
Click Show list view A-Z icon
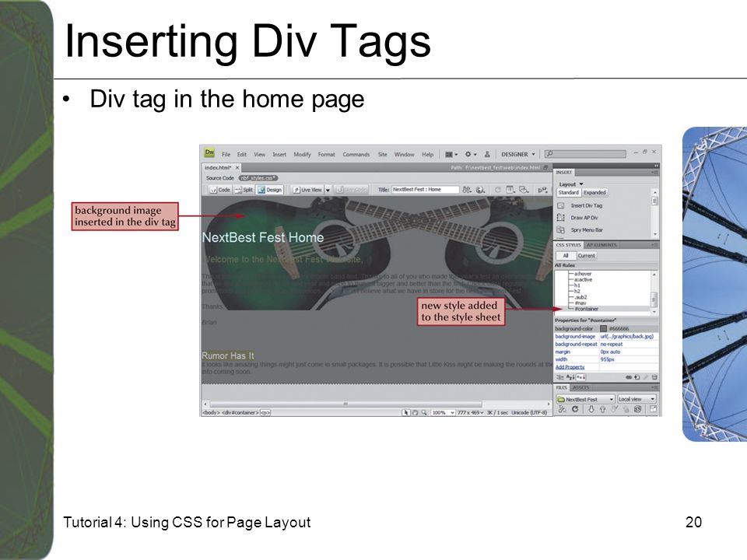click(570, 377)
